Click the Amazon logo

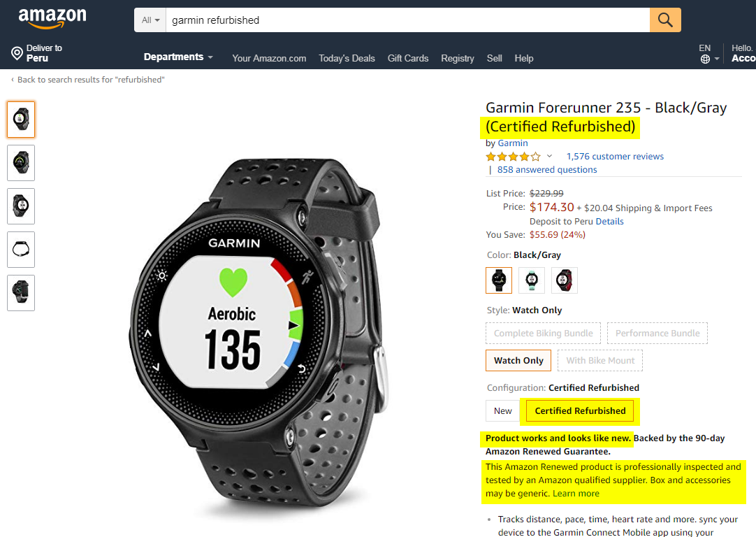tap(52, 18)
